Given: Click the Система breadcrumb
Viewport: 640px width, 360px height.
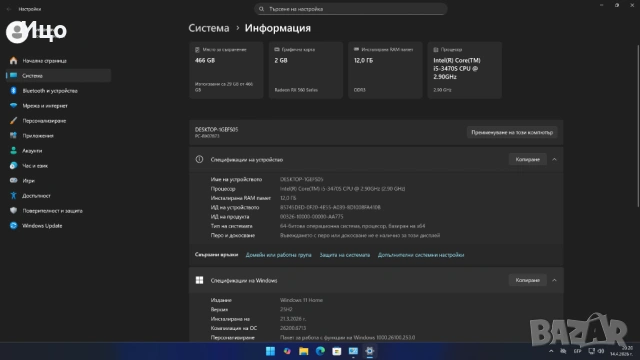Looking at the screenshot, I should click(x=209, y=28).
